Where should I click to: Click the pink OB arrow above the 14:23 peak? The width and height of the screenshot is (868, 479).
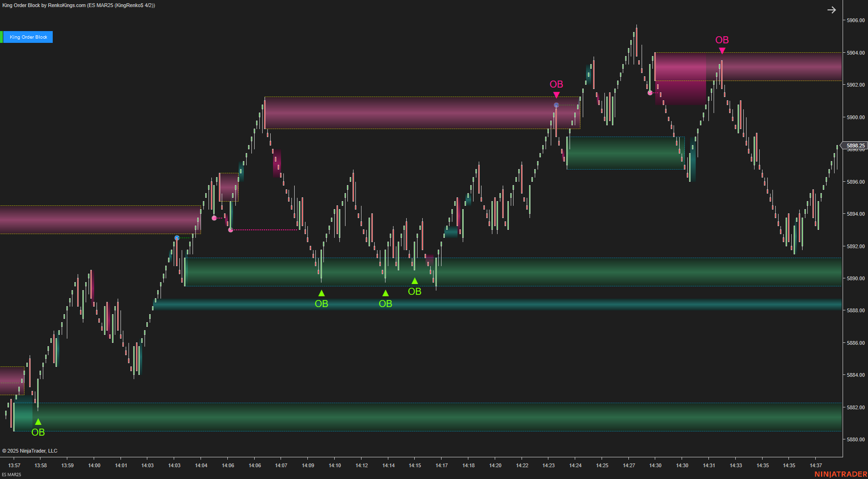[x=556, y=94]
